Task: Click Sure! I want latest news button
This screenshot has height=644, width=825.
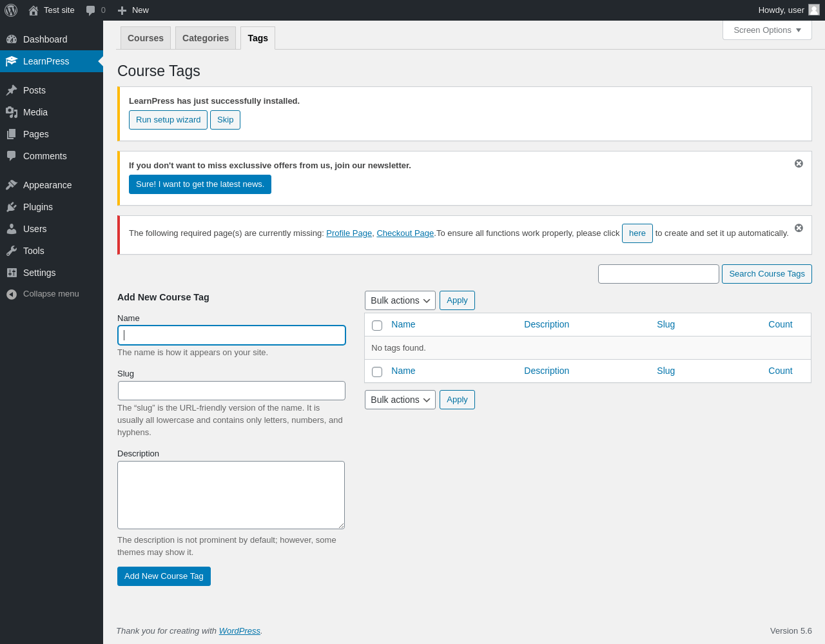Action: click(200, 184)
